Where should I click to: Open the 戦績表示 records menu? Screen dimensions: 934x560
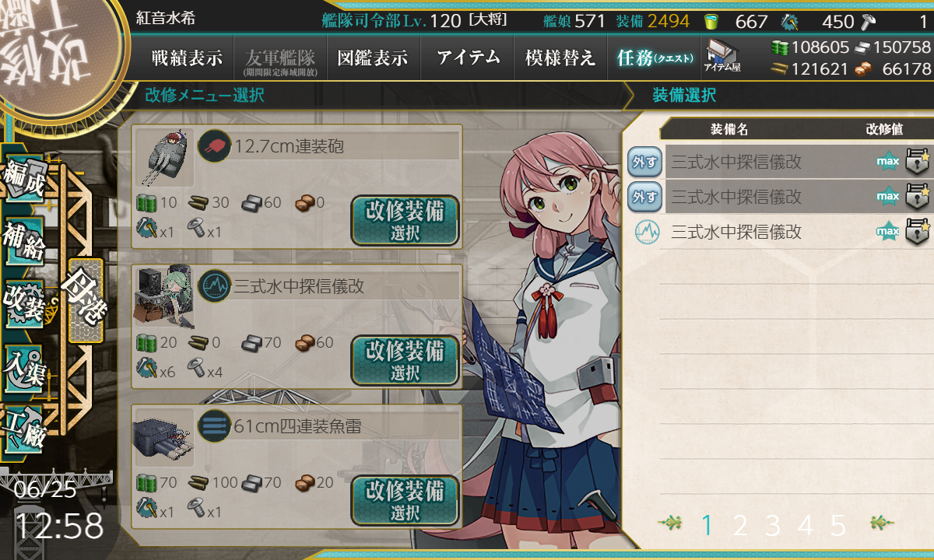[187, 58]
